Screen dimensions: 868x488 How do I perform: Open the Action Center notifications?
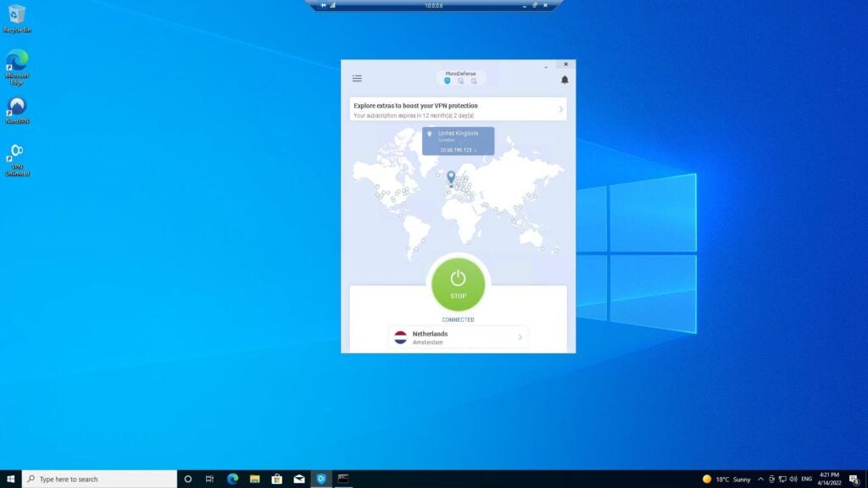tap(854, 480)
